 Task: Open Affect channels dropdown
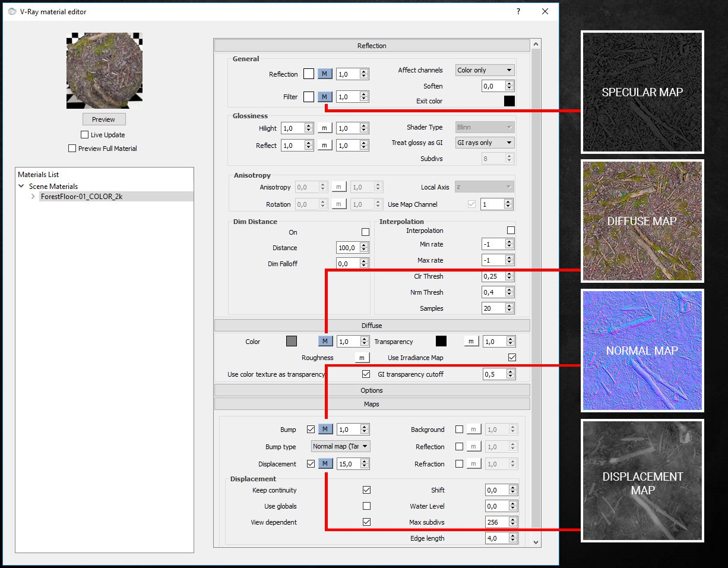tap(485, 70)
